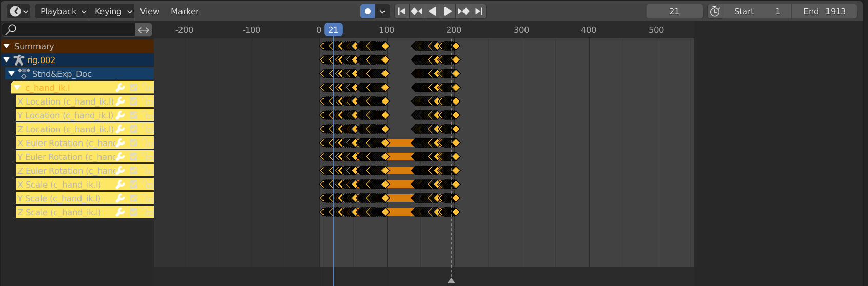Toggle the lock icon on c_hand_ik.l group
Viewport: 868px width, 286px height.
[x=148, y=88]
